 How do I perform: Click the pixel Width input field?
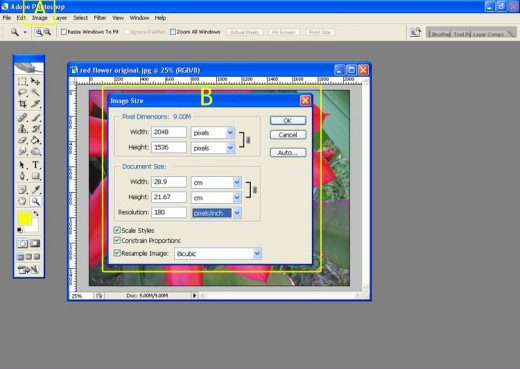pos(169,132)
